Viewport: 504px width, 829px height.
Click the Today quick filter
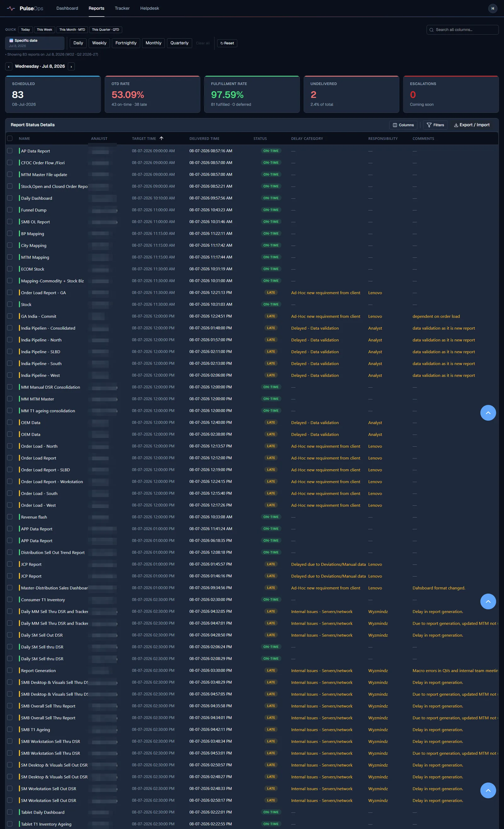pyautogui.click(x=26, y=30)
